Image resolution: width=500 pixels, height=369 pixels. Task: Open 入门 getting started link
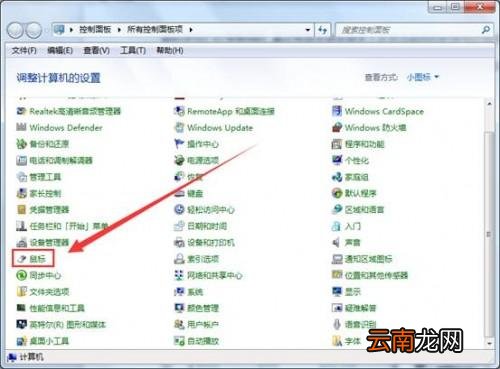pos(353,226)
